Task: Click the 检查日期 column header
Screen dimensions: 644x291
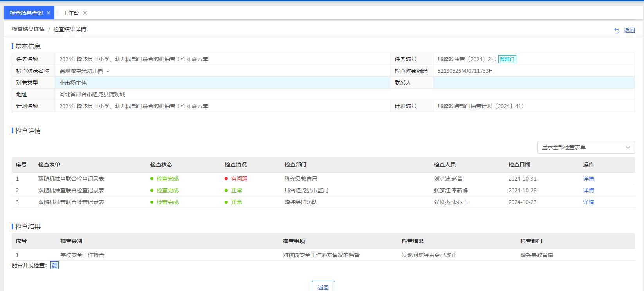Action: pos(519,164)
